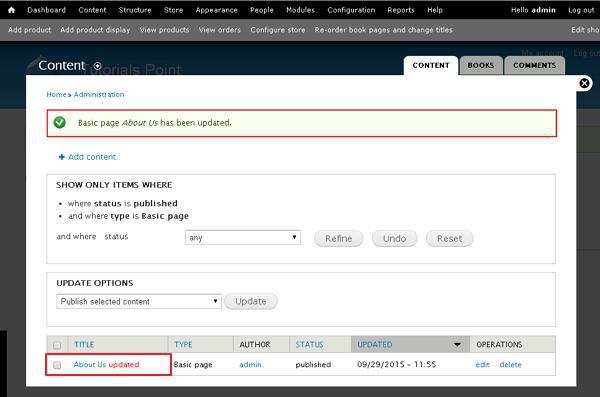Open the Configuration menu
Viewport: 600px width, 397px height.
[x=351, y=10]
